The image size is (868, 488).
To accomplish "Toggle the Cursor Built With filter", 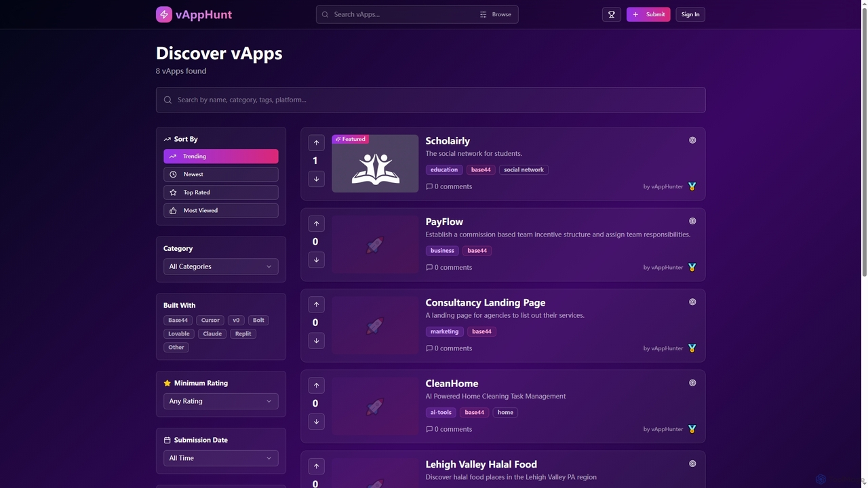I will (x=210, y=320).
